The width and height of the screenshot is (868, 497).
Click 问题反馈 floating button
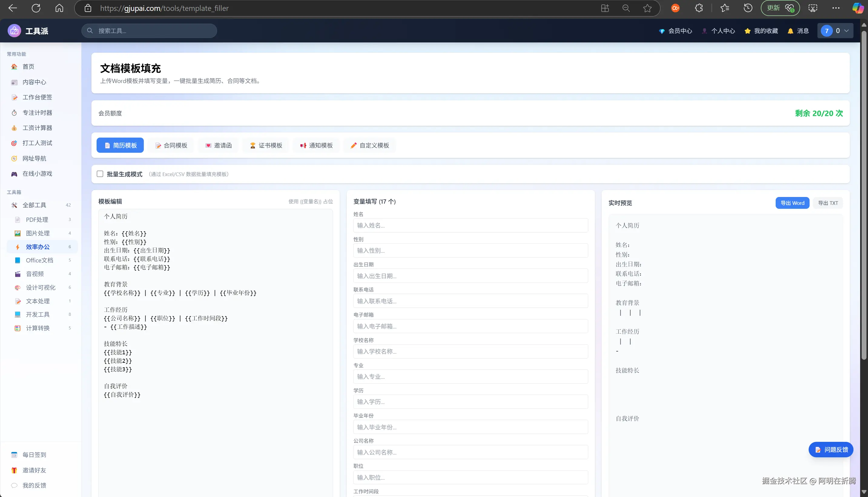pos(831,449)
